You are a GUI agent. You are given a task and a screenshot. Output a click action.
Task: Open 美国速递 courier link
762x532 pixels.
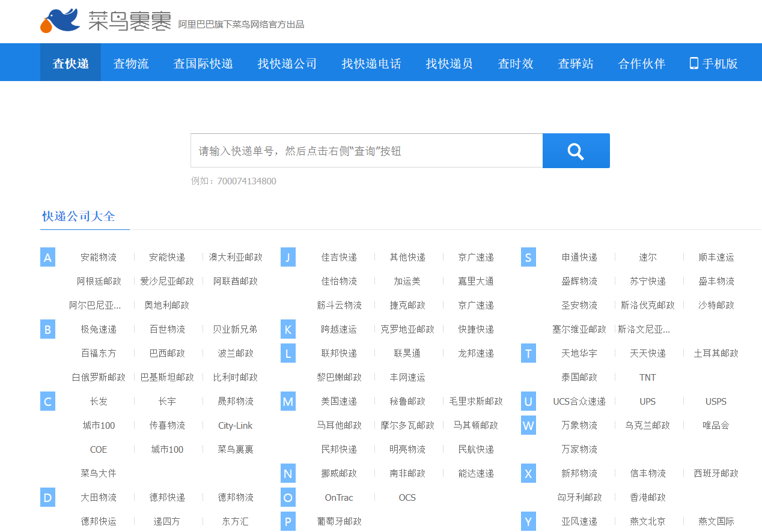pos(339,401)
